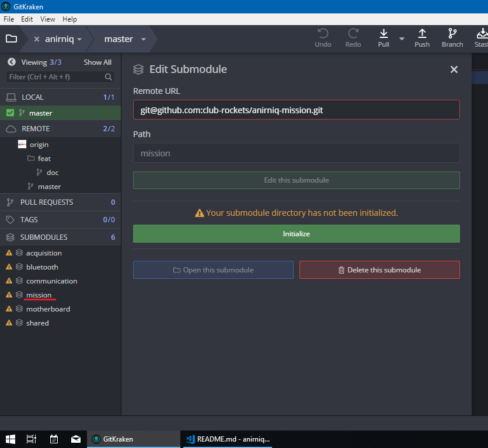This screenshot has height=448, width=488.
Task: Click the Path input field
Action: tap(297, 153)
